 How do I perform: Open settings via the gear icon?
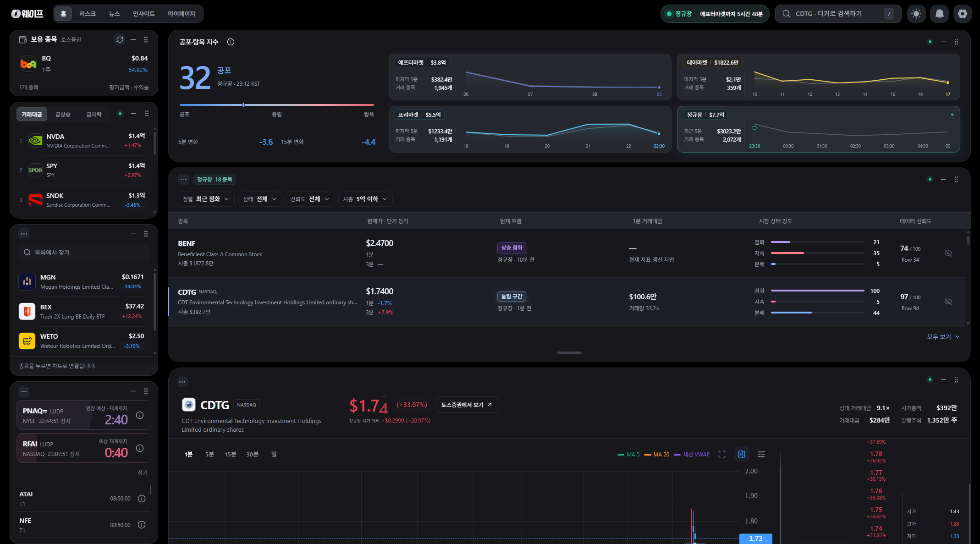point(963,14)
